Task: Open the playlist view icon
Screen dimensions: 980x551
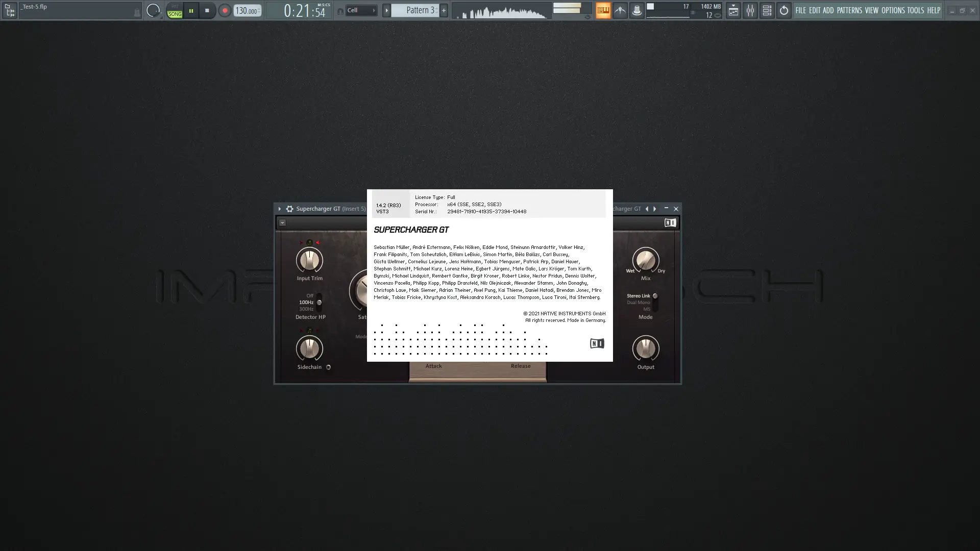Action: tap(733, 10)
